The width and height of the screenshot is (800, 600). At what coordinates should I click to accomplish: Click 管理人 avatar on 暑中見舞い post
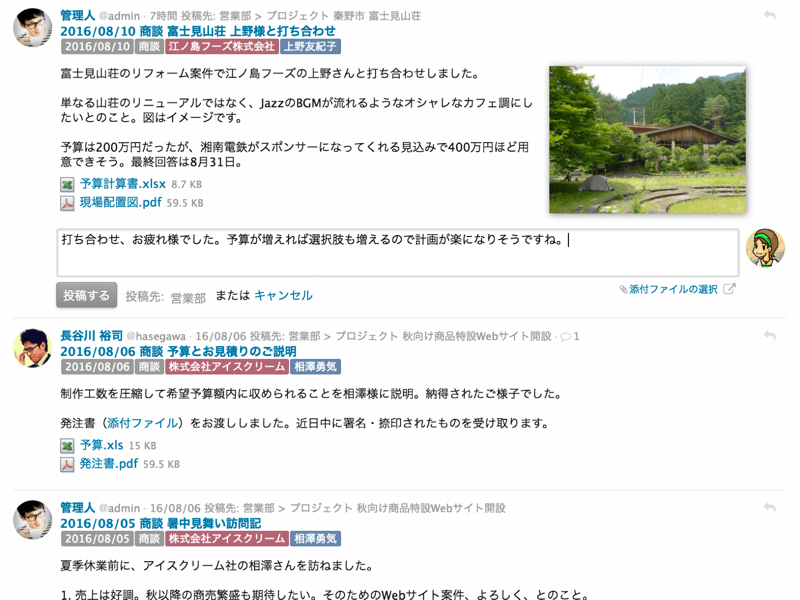coord(32,519)
